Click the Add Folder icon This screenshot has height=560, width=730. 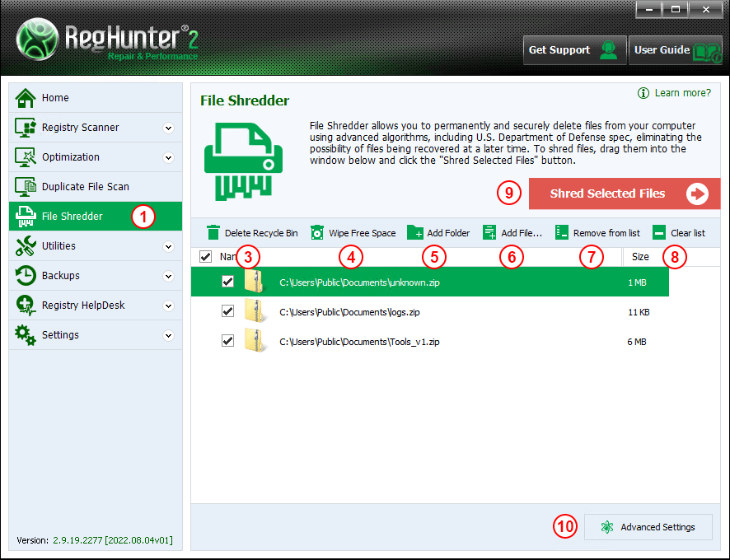point(415,233)
